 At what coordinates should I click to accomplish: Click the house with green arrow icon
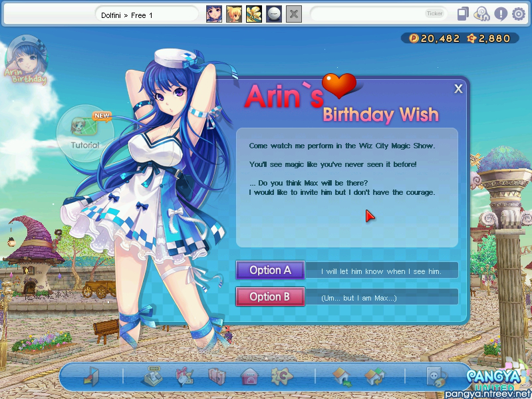tap(342, 377)
